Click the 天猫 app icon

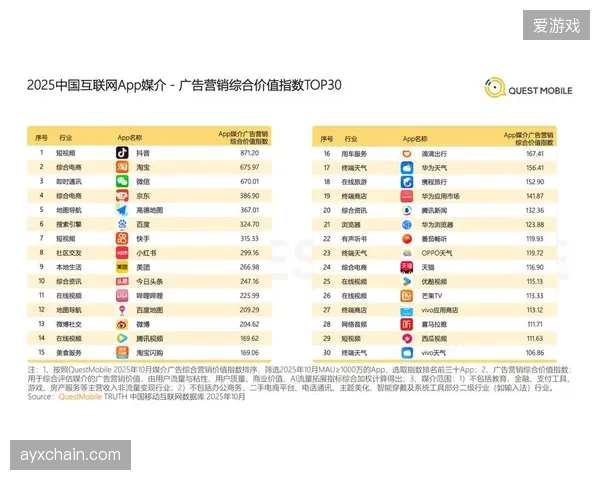[407, 267]
